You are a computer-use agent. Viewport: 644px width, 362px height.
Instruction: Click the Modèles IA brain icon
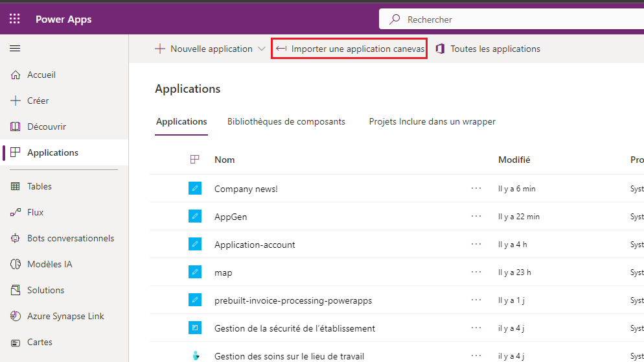coord(15,264)
